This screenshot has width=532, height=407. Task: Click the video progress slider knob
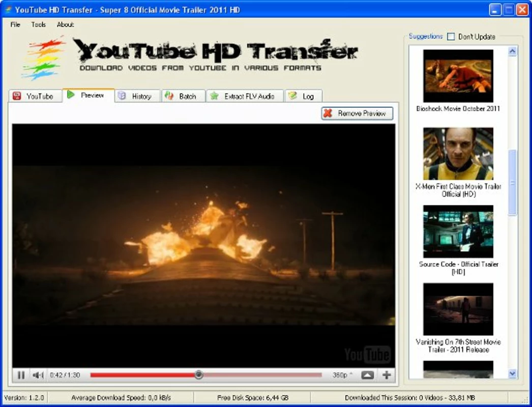(x=199, y=375)
